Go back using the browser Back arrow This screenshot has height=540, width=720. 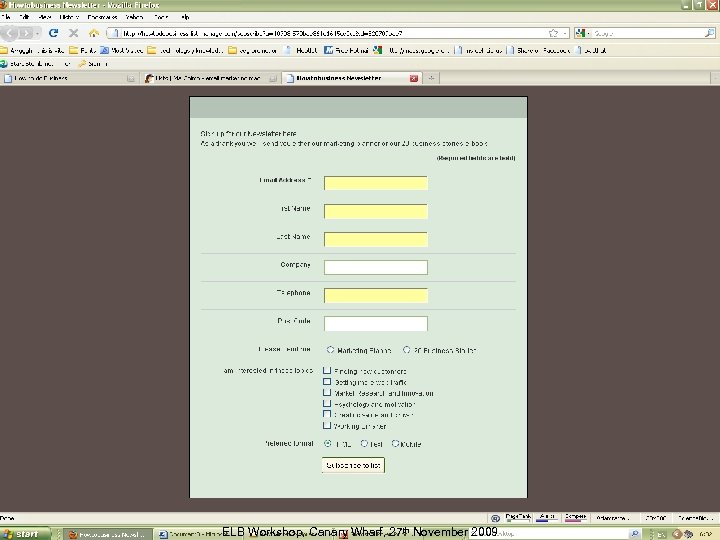tap(11, 33)
